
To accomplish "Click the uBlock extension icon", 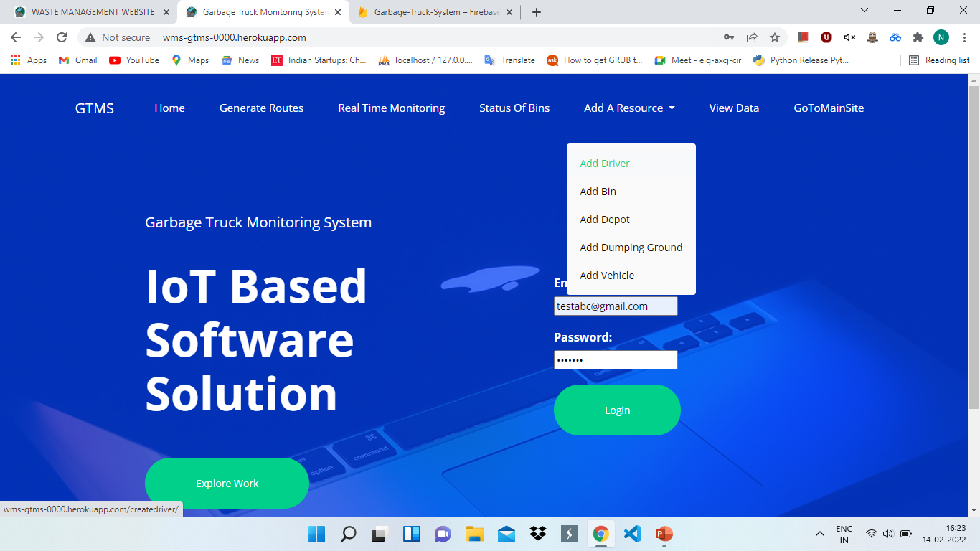I will (x=826, y=37).
